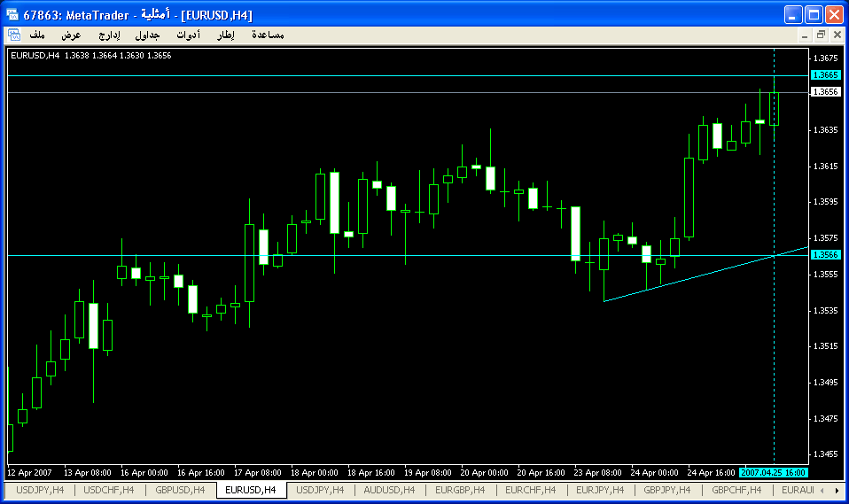
Task: Click the 18 Apr 00:00 time label
Action: coord(315,473)
